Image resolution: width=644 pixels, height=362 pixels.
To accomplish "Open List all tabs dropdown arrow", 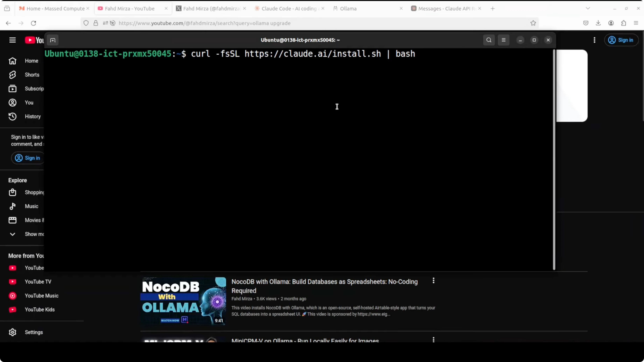I will (588, 9).
